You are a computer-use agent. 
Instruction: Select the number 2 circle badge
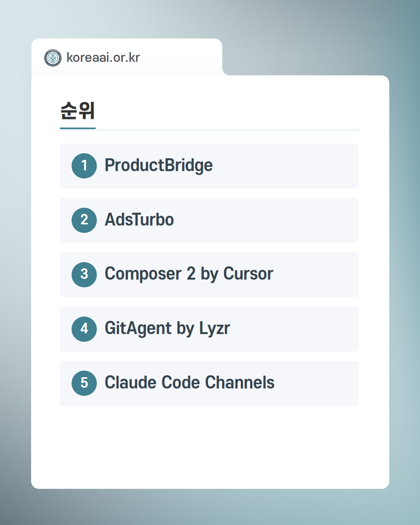tap(84, 220)
